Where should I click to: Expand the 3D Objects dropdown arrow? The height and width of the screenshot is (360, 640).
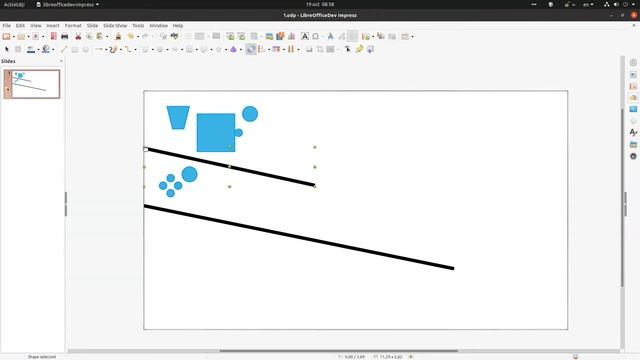[x=240, y=50]
